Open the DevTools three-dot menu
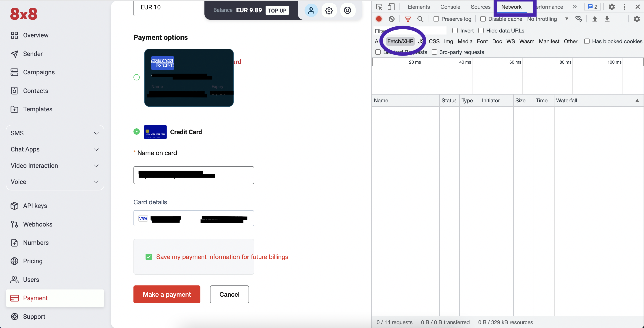This screenshot has height=328, width=644. click(624, 7)
